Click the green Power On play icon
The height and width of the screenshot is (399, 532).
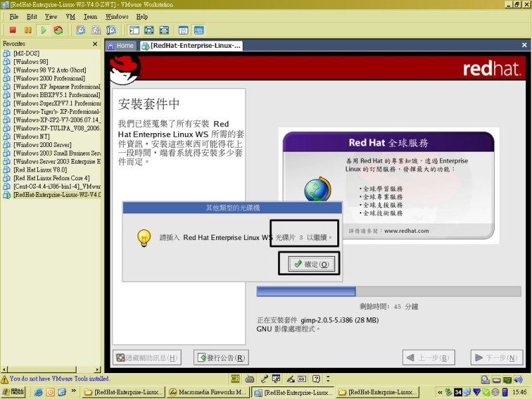(43, 30)
